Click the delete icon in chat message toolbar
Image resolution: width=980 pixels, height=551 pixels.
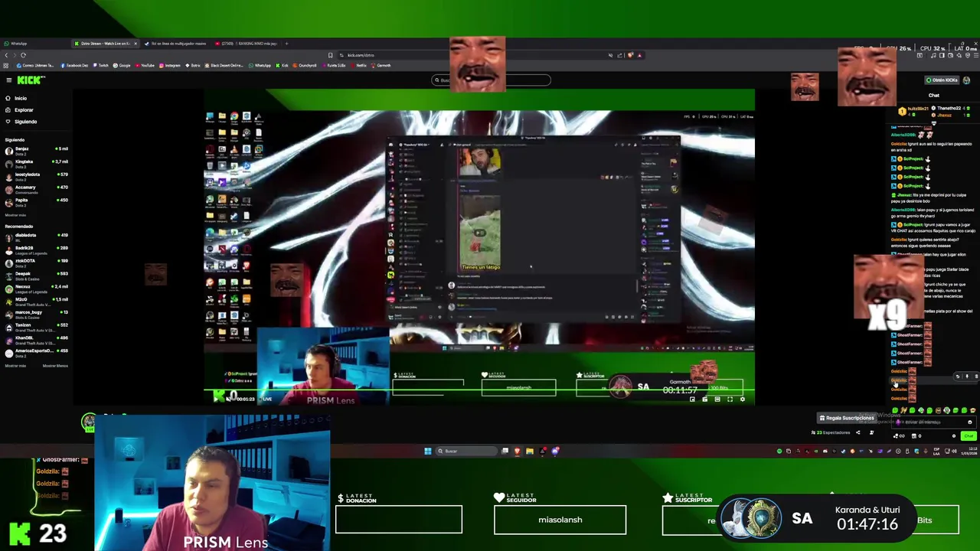pyautogui.click(x=976, y=376)
